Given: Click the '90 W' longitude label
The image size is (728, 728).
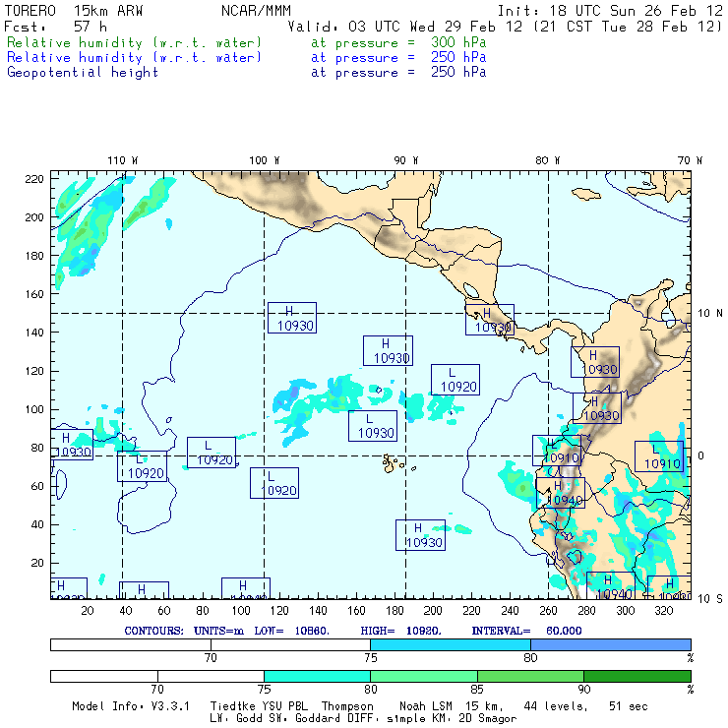Looking at the screenshot, I should click(406, 160).
